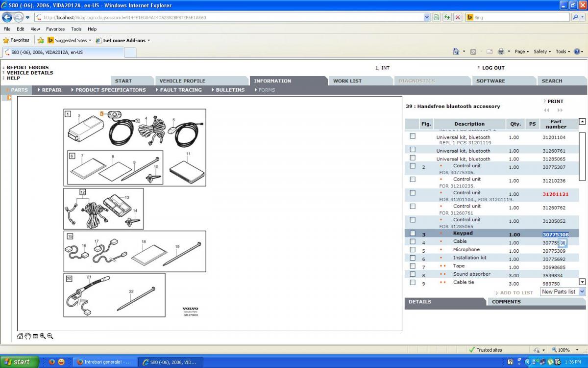588x368 pixels.
Task: Open the View menu
Action: coord(35,29)
